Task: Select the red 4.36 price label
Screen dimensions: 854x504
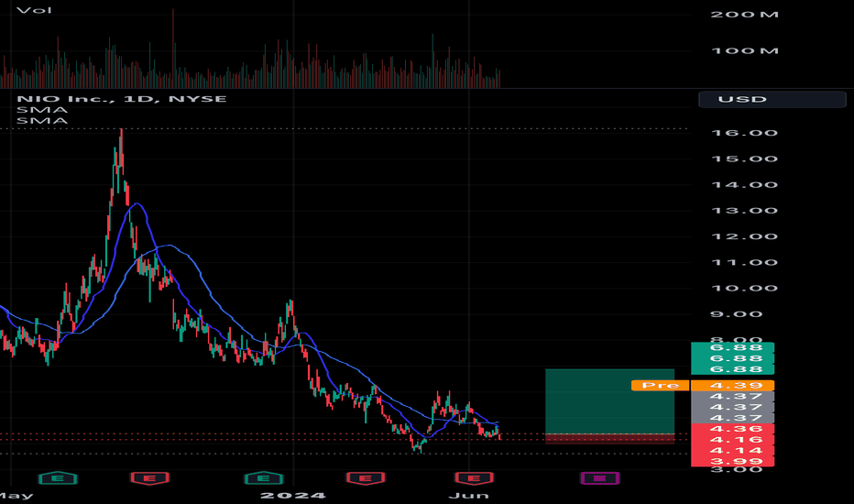Action: (x=732, y=429)
